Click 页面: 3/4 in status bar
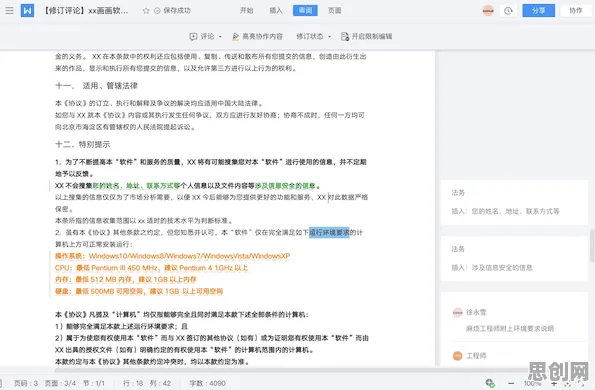This screenshot has width=595, height=390. (x=60, y=383)
